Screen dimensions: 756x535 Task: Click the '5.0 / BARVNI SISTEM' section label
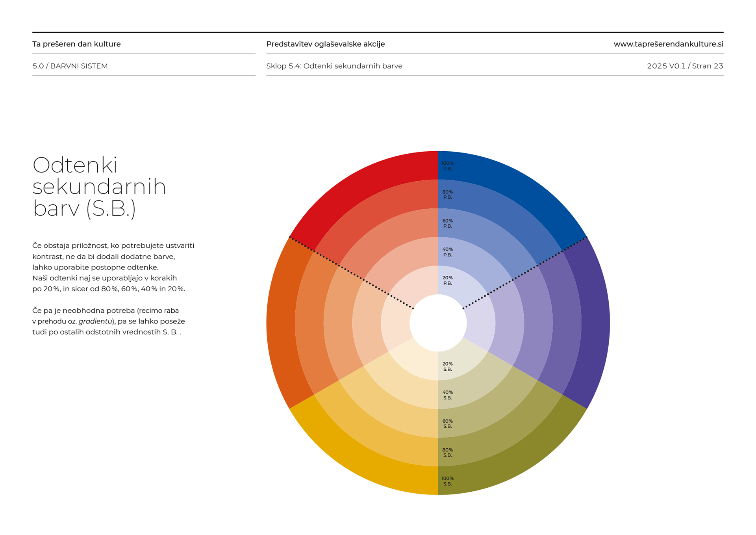point(70,66)
